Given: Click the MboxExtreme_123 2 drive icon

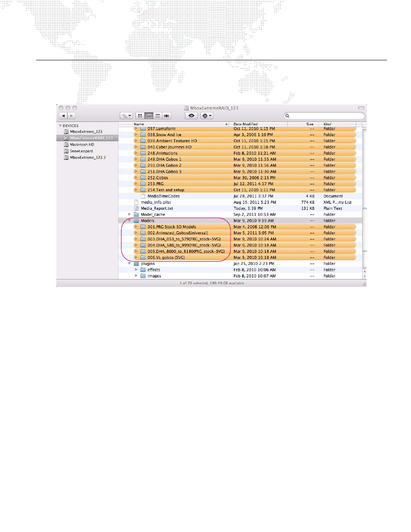Looking at the screenshot, I should (x=66, y=158).
